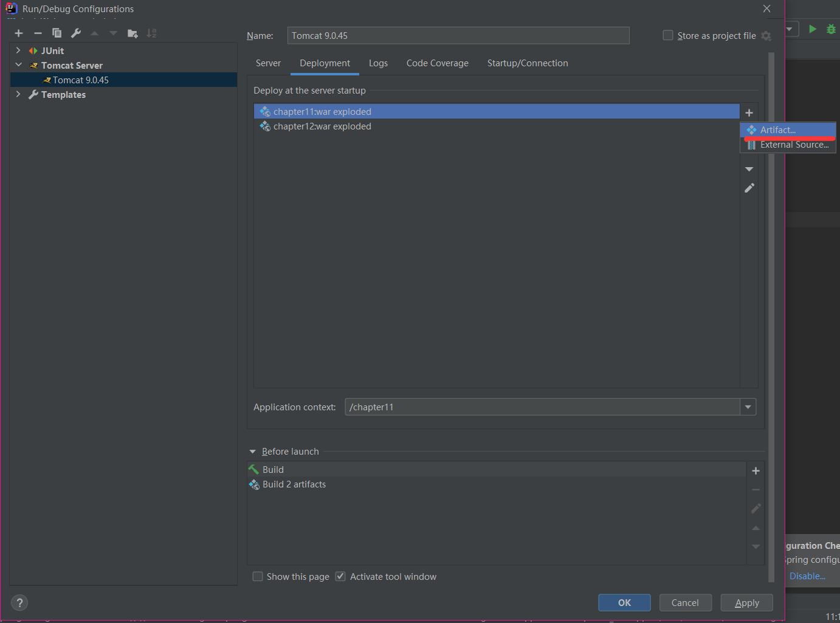Open the Application context dropdown
The image size is (840, 623).
[x=748, y=407]
